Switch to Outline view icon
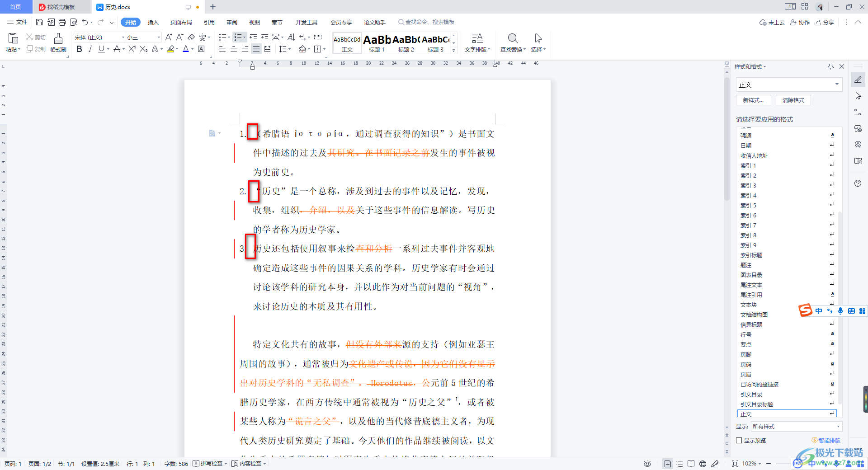The height and width of the screenshot is (470, 868). 679,464
